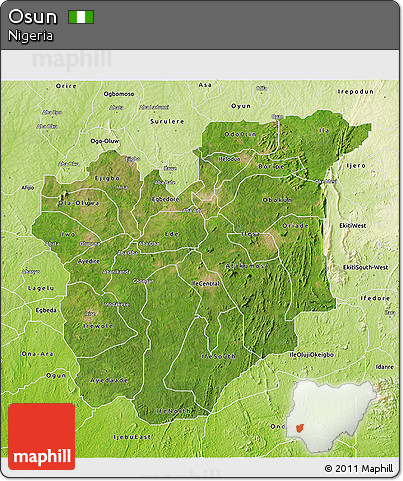Select the 'Boripe' region label
This screenshot has height=481, width=403.
(x=271, y=166)
